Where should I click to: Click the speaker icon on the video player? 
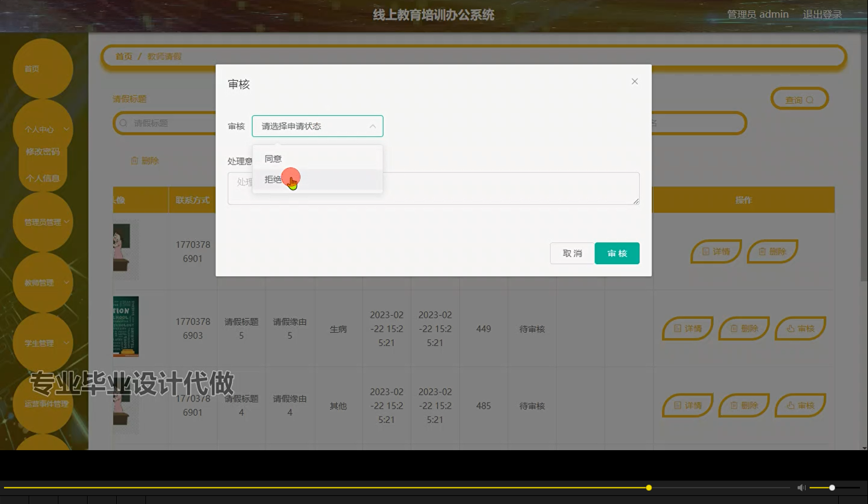[801, 487]
